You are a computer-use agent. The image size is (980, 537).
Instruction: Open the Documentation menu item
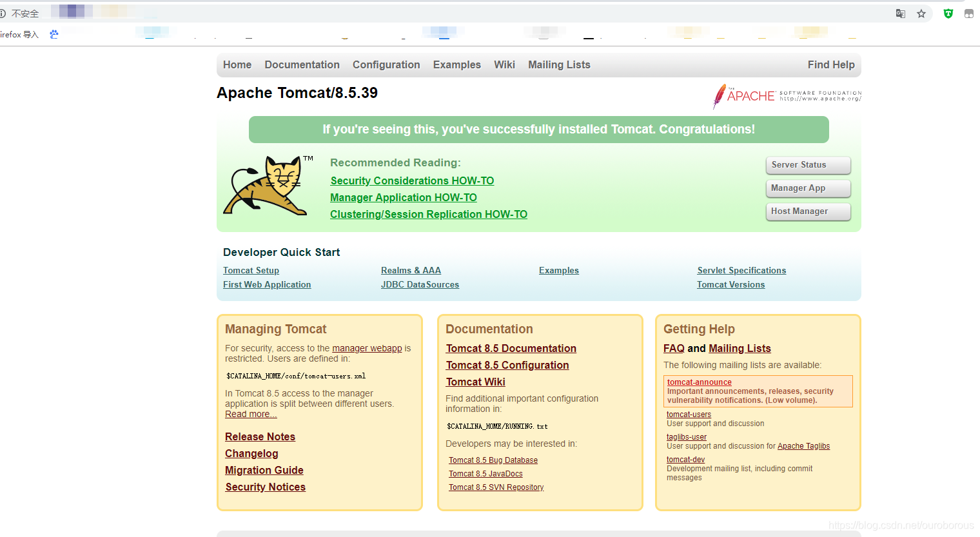coord(302,64)
